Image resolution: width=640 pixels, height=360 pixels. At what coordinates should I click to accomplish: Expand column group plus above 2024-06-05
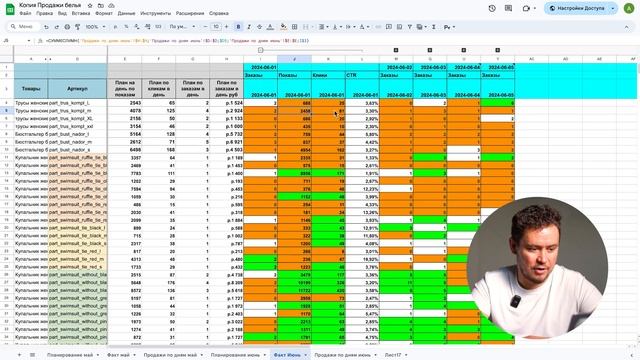(x=498, y=50)
